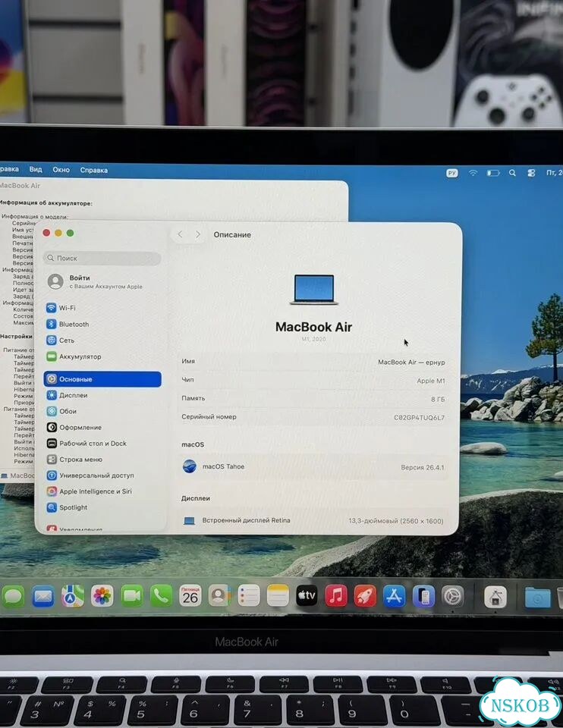This screenshot has width=563, height=728.
Task: Click macOS Tahoe Версия 26.4.1 row
Action: tap(313, 466)
